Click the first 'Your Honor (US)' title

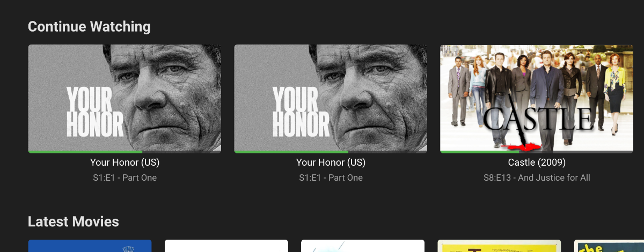[125, 162]
